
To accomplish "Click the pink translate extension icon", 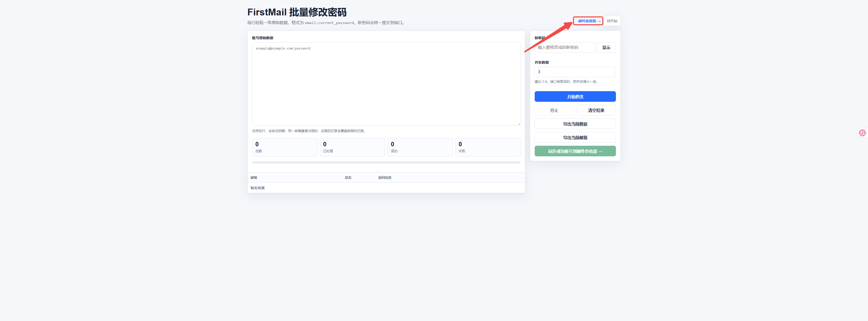I will [862, 133].
